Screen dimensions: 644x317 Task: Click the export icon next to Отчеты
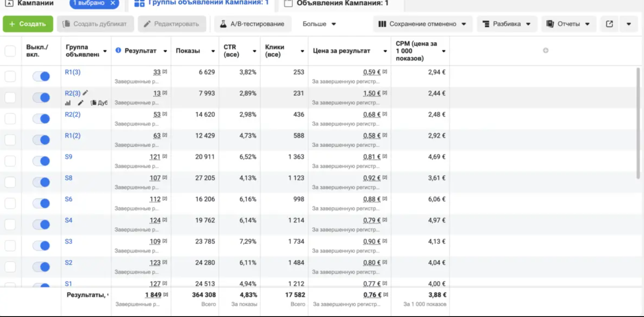coord(610,24)
